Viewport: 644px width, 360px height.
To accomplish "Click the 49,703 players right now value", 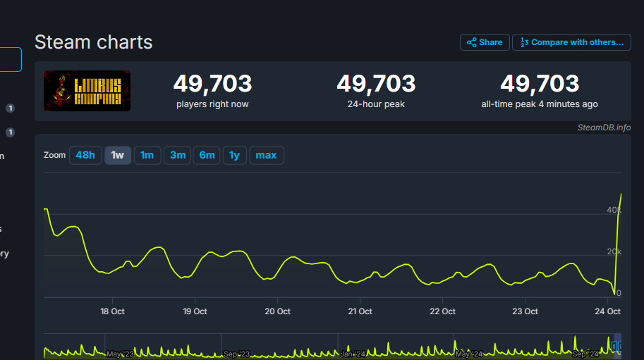I will pyautogui.click(x=212, y=84).
